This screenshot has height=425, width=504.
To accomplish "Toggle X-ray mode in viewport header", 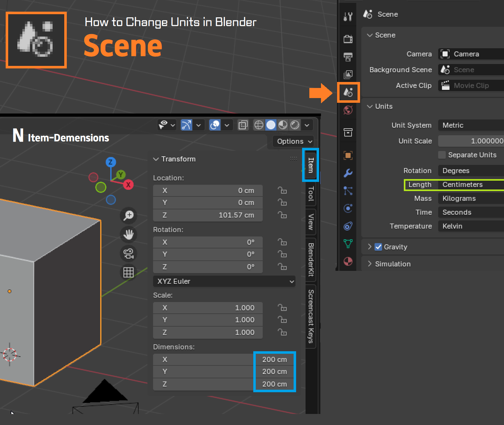I will (243, 125).
